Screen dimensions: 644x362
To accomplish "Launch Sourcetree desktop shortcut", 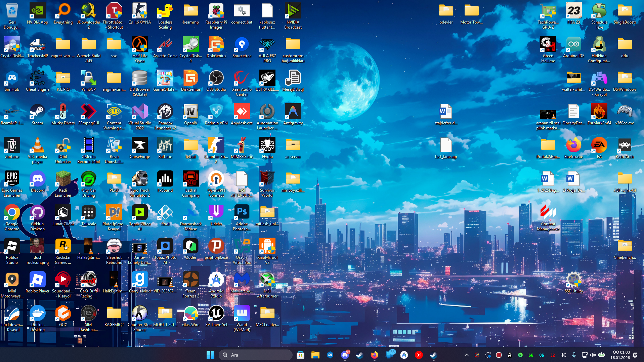I will click(x=242, y=47).
